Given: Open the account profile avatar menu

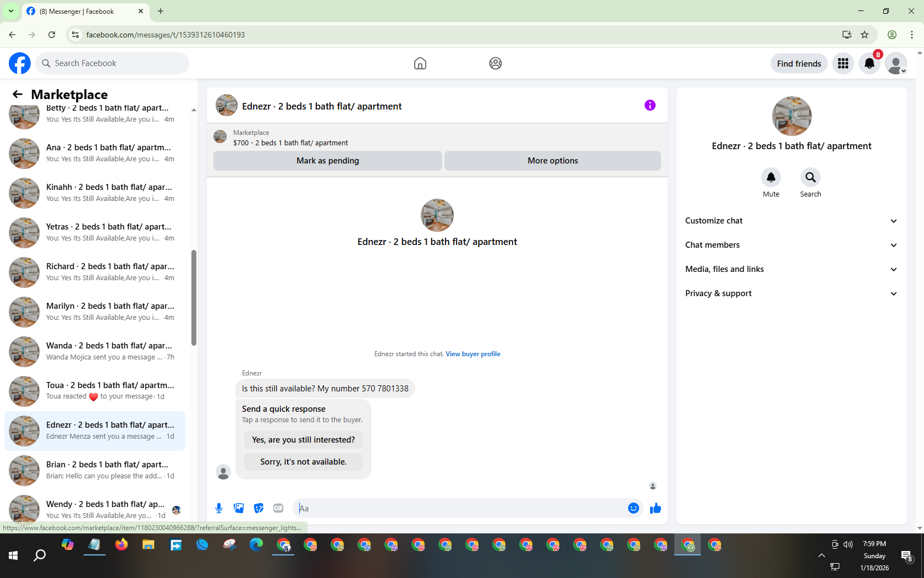Looking at the screenshot, I should [x=896, y=63].
